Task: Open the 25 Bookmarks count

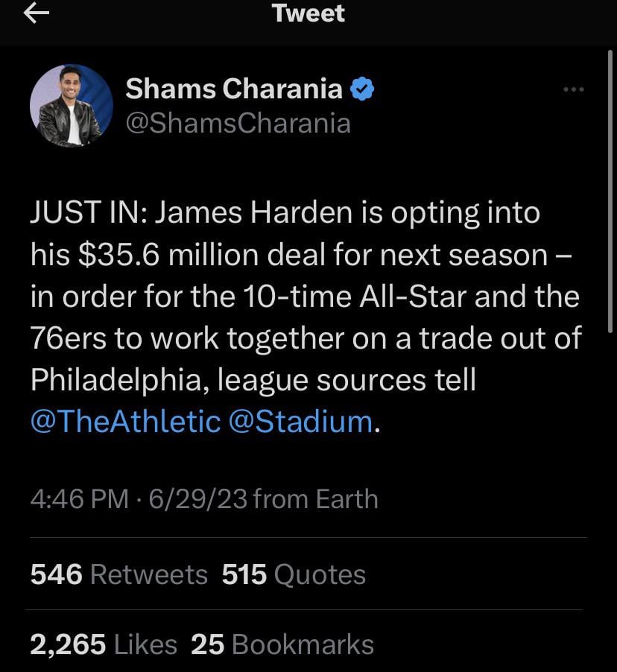Action: coord(282,644)
